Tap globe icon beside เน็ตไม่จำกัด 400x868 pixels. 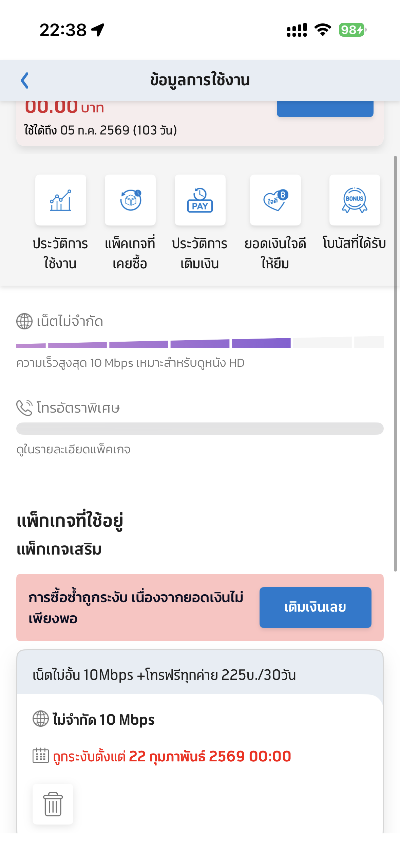24,321
